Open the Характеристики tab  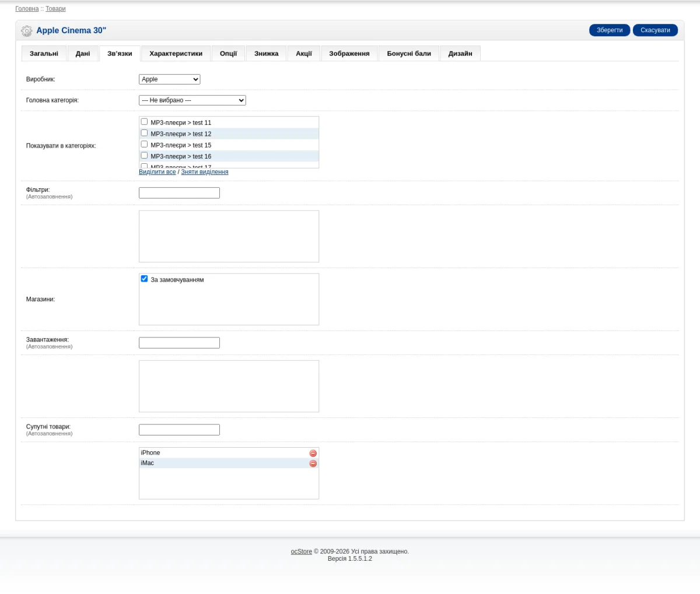176,54
